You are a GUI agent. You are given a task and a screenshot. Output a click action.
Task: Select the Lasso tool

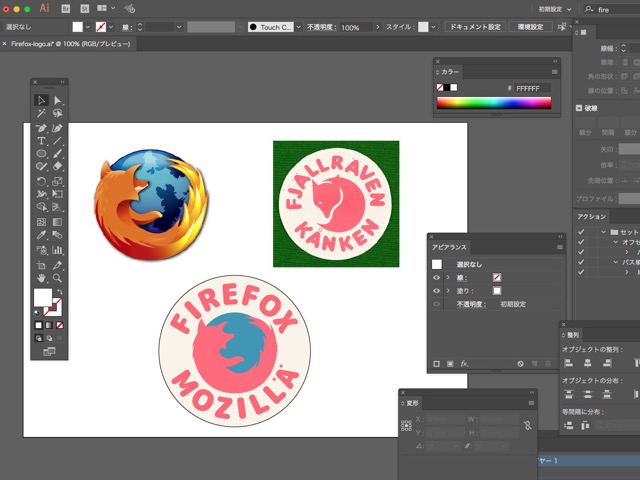point(58,113)
